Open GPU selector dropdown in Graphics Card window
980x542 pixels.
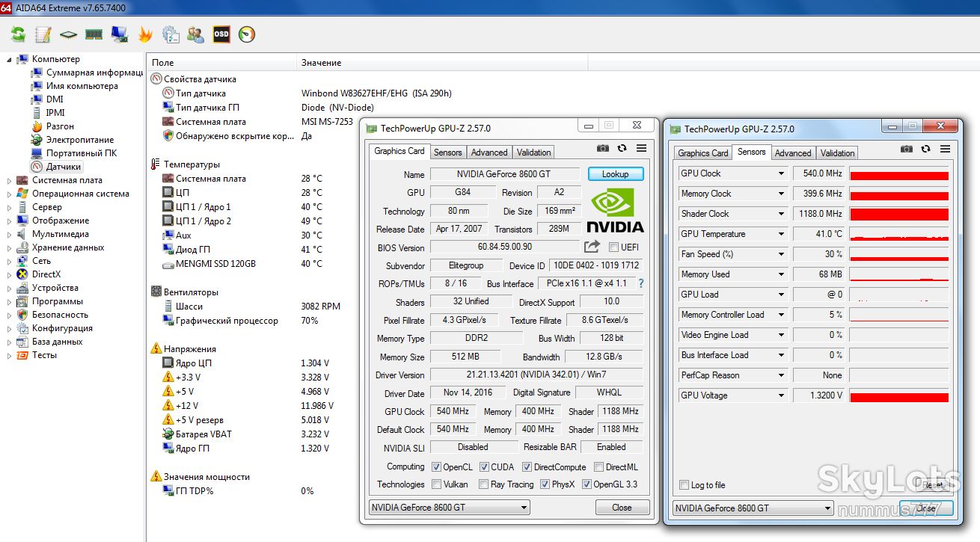450,507
